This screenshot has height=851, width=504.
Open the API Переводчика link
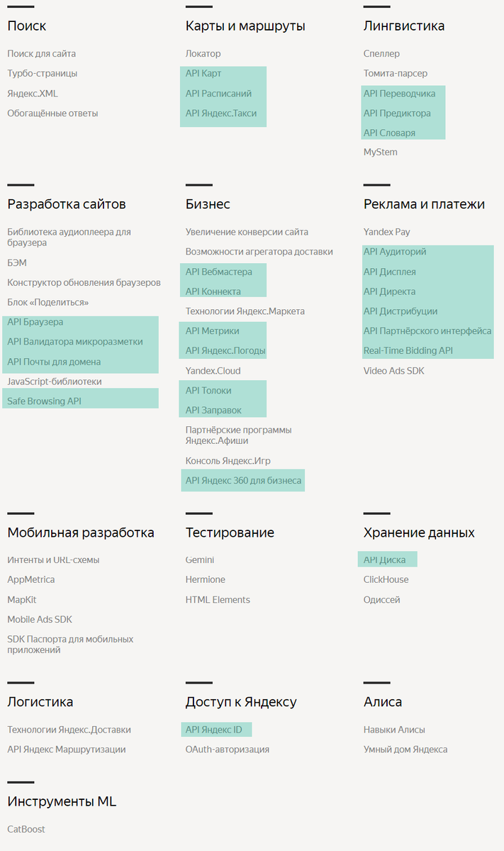pos(399,94)
